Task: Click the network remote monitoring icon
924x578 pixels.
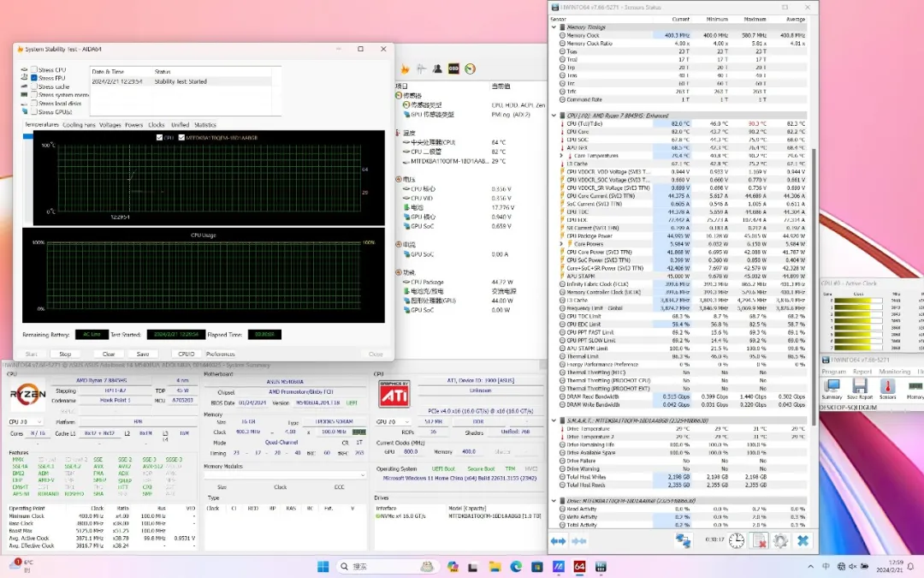Action: point(683,540)
